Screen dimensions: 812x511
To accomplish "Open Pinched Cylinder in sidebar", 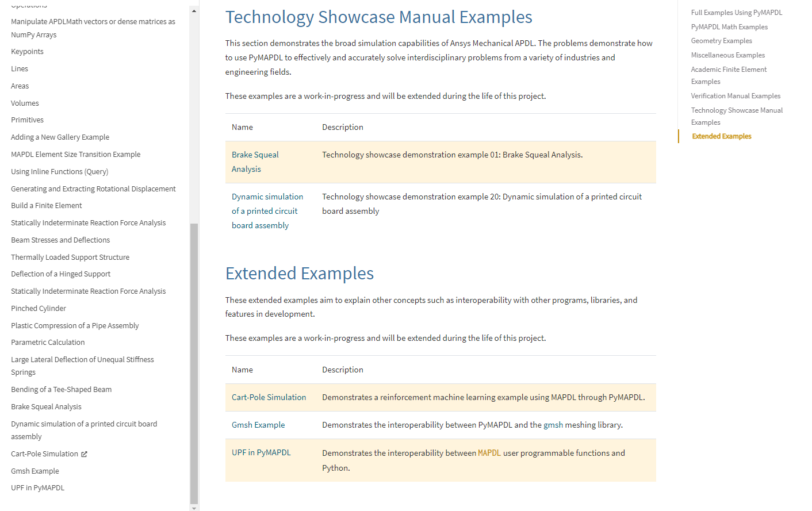I will tap(39, 309).
